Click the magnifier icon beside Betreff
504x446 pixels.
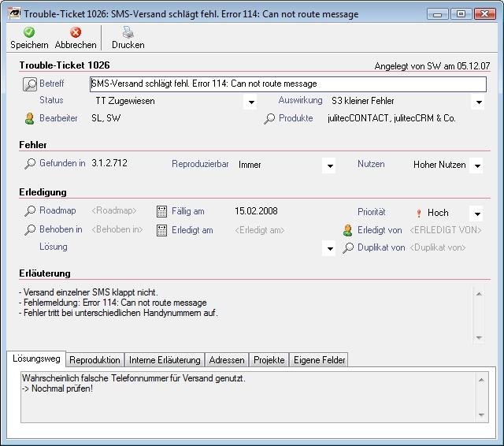[30, 84]
